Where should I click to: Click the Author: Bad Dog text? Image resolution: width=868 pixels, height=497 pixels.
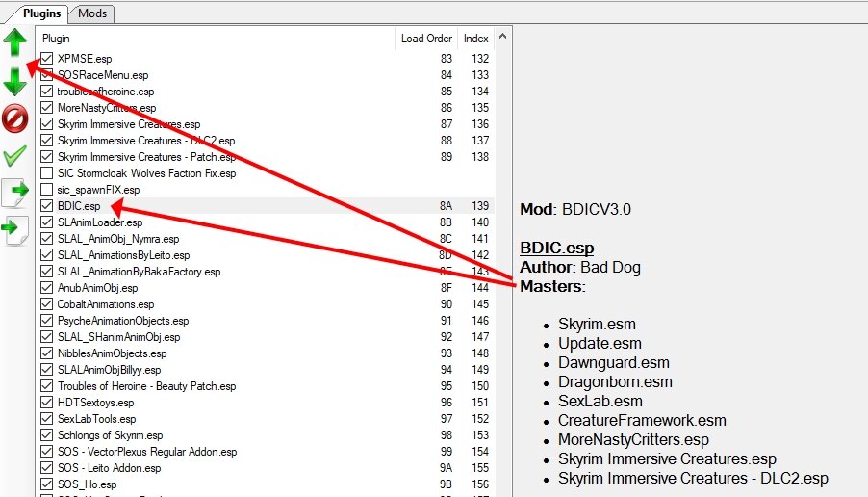coord(580,267)
